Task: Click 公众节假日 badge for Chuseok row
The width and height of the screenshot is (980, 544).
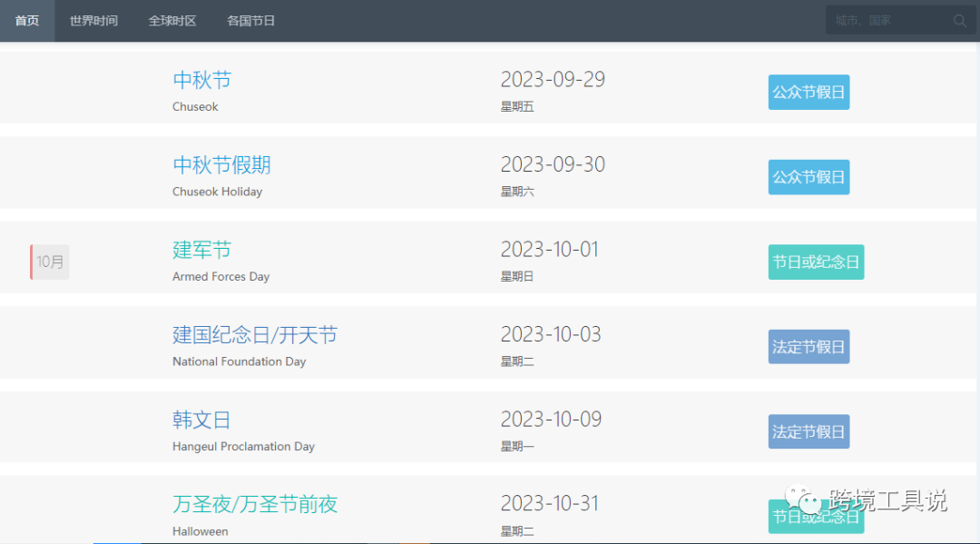Action: tap(808, 92)
